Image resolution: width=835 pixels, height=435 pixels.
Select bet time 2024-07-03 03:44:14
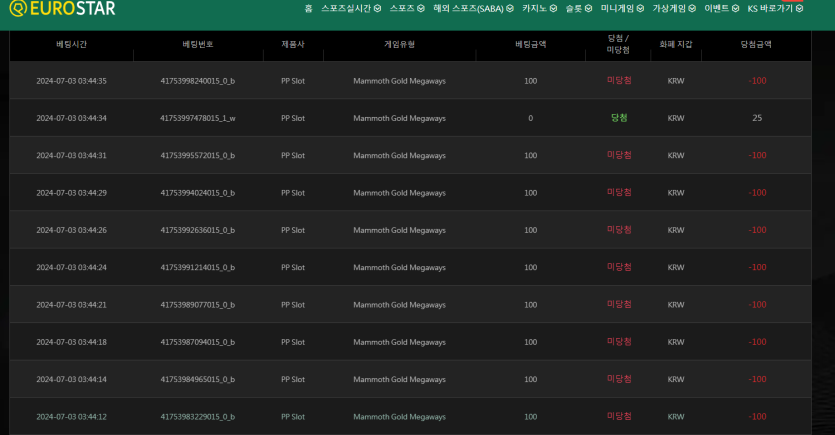(x=71, y=379)
